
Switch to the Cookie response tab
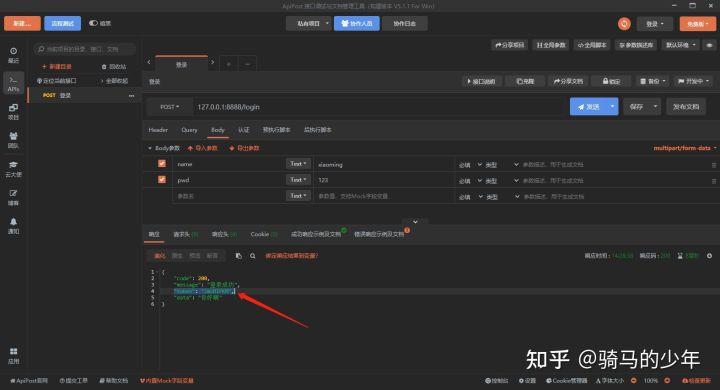pyautogui.click(x=264, y=234)
